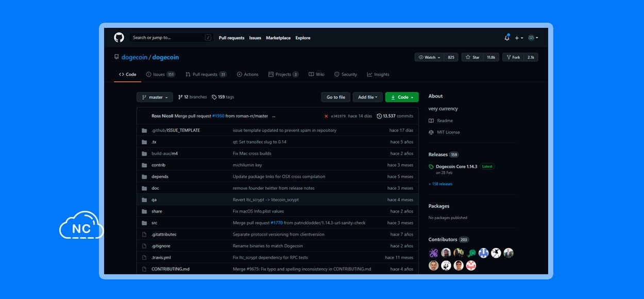This screenshot has width=644, height=299.
Task: Click the folder icon beside src
Action: click(x=144, y=223)
